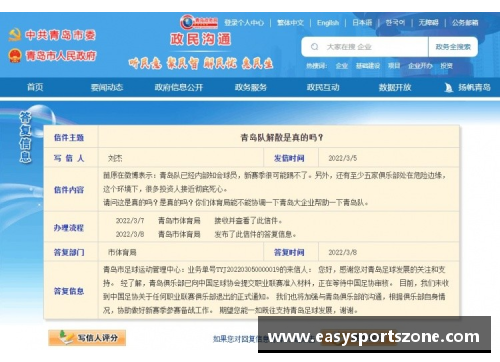Click the pencil icon on 写信人评分

(x=67, y=338)
